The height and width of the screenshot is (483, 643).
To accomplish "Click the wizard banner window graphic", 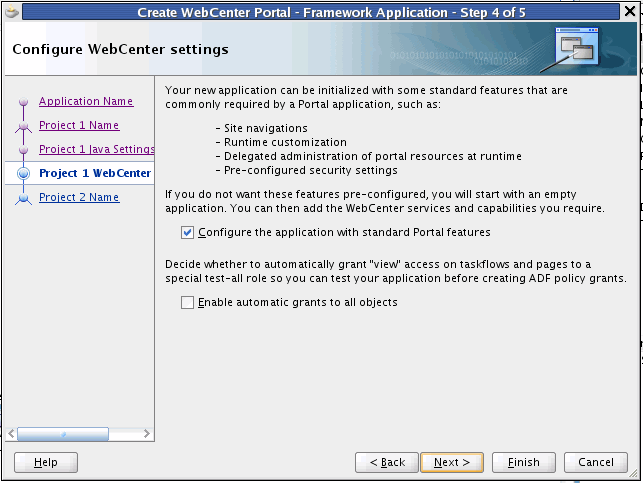I will point(574,49).
